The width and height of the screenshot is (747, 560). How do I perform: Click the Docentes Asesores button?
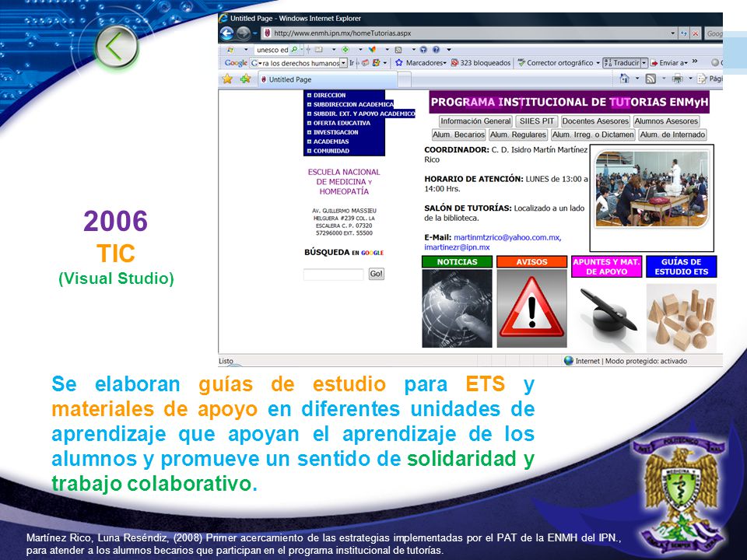[x=595, y=121]
